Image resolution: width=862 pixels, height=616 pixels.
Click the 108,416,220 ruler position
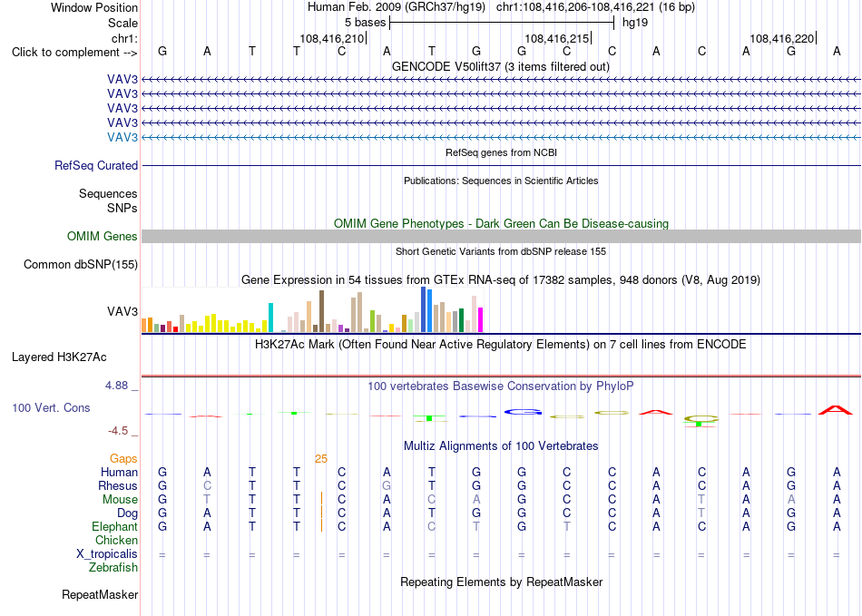(782, 38)
